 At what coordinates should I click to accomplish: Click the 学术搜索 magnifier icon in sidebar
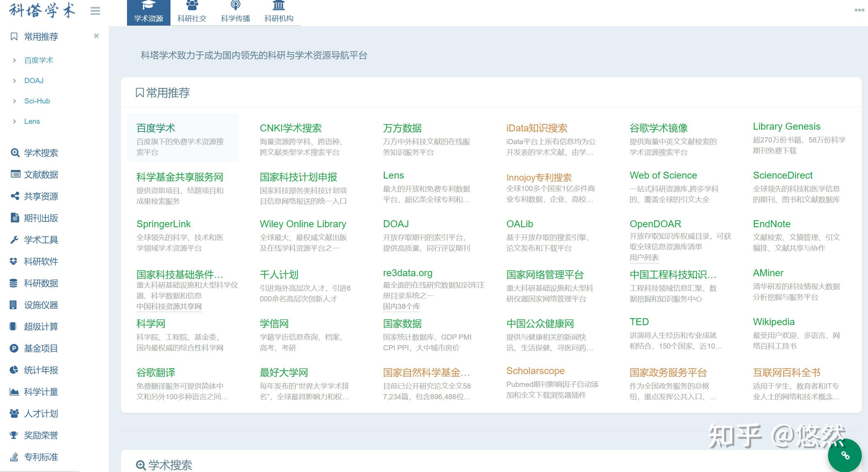(x=15, y=153)
